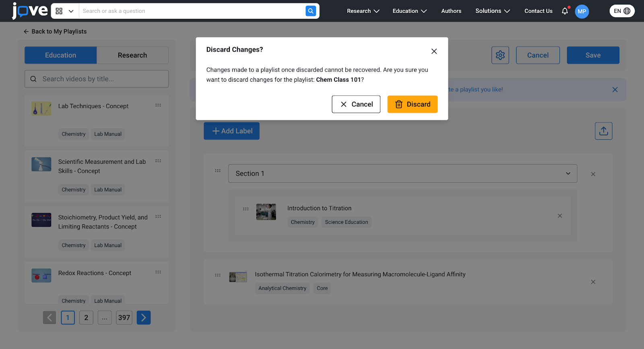Open Isothermal Titration Calorimetry thumbnail

point(238,277)
